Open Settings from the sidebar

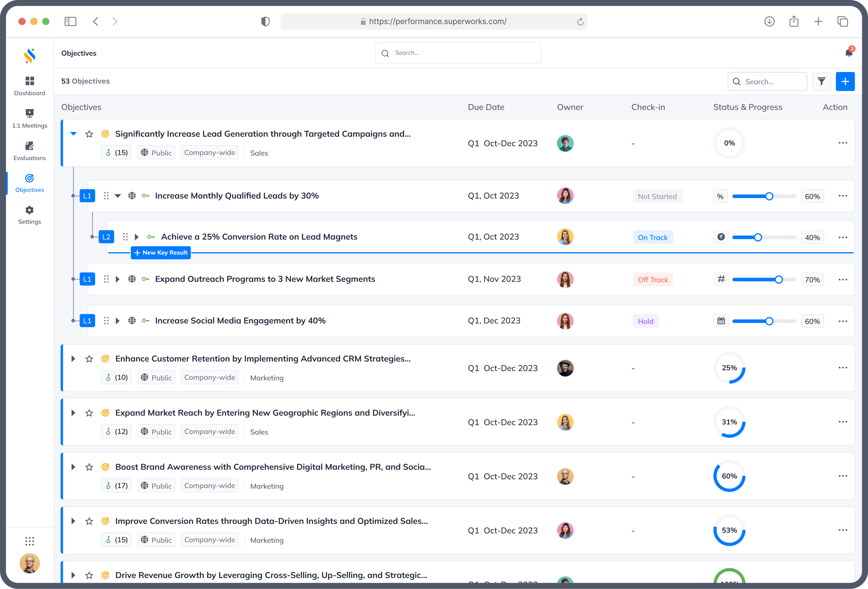[x=29, y=214]
